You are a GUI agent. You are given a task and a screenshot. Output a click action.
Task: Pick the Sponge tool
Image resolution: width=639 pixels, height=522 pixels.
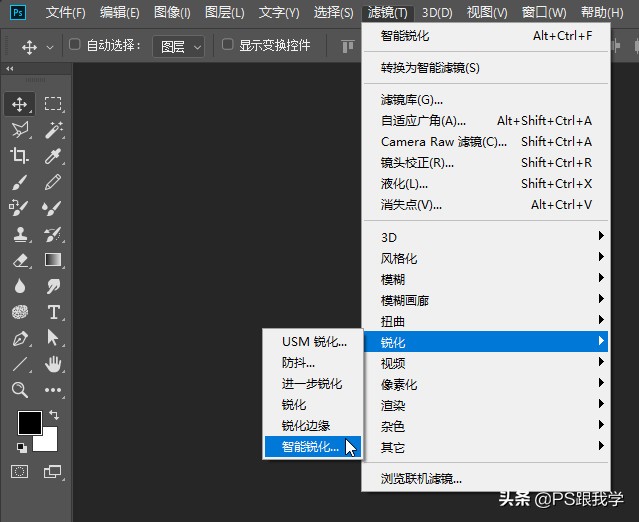click(x=20, y=312)
